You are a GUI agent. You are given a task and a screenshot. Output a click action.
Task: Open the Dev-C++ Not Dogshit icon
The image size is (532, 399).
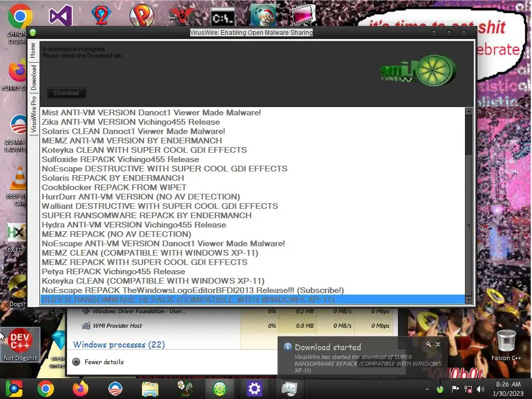tap(20, 345)
